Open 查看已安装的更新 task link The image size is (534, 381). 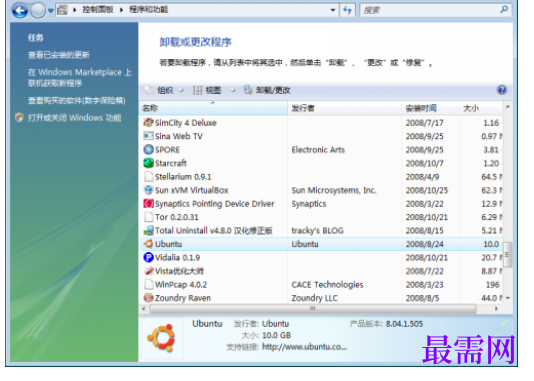59,55
